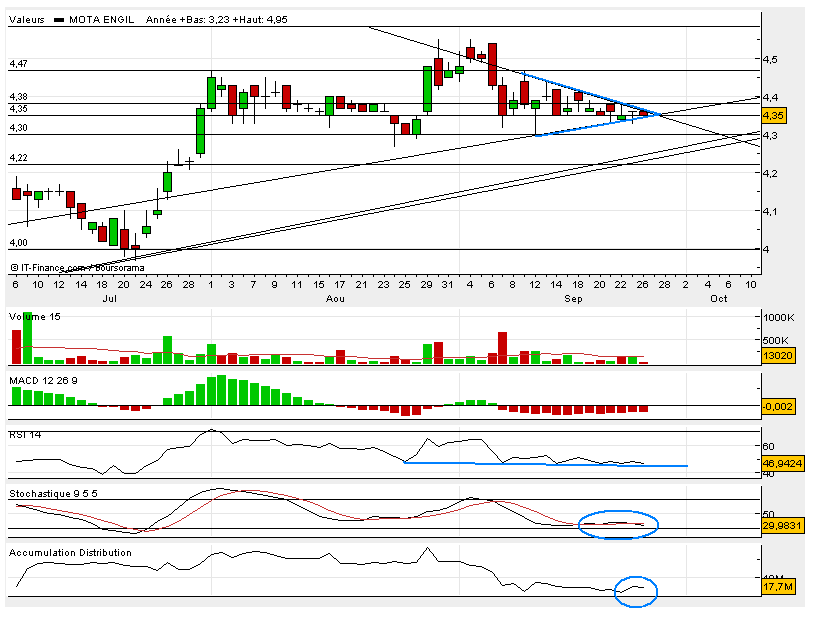Viewport: 817px width, 619px height.
Task: Click the IT-Finance.com Boursorama copyright text
Action: 77,268
